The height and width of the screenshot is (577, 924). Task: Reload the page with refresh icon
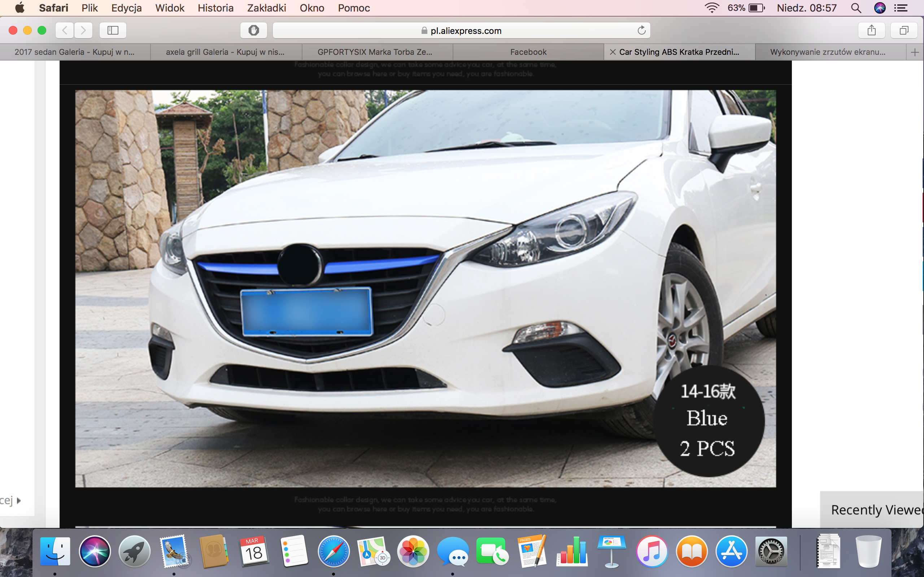click(x=641, y=30)
